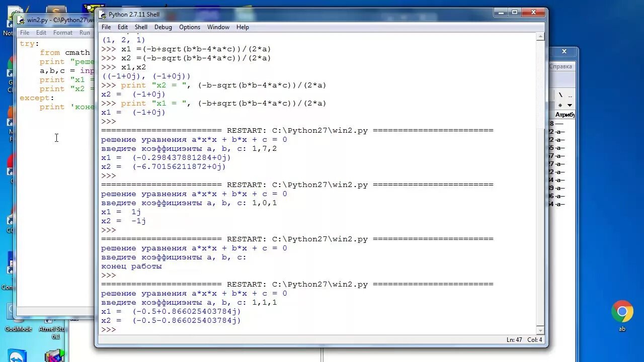Click Справка menu in background window
644x362 pixels.
[560, 66]
